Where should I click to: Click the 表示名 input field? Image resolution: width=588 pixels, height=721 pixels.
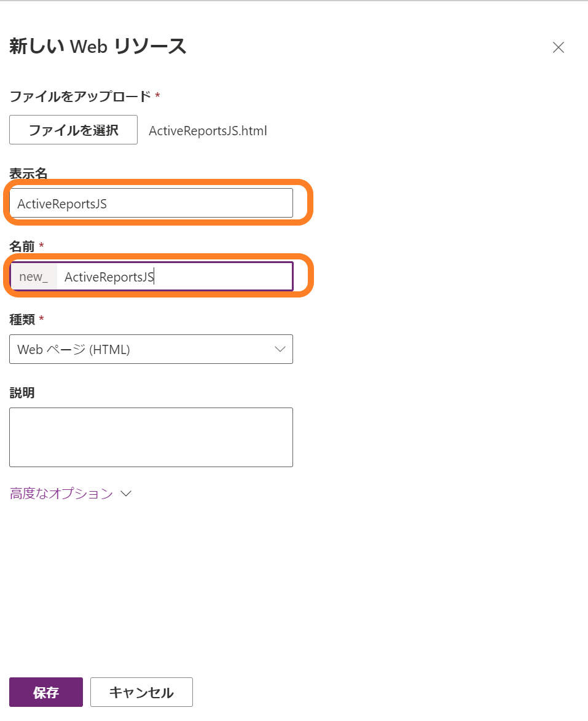(151, 203)
